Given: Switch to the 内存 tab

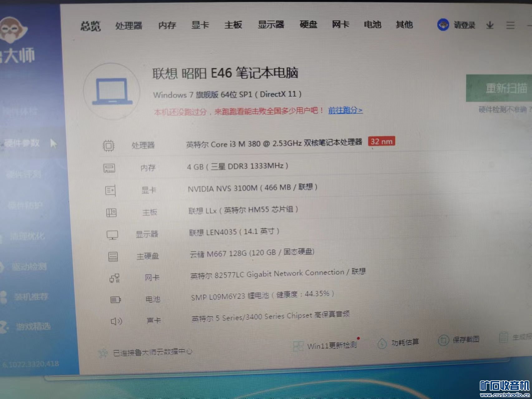Looking at the screenshot, I should click(167, 25).
